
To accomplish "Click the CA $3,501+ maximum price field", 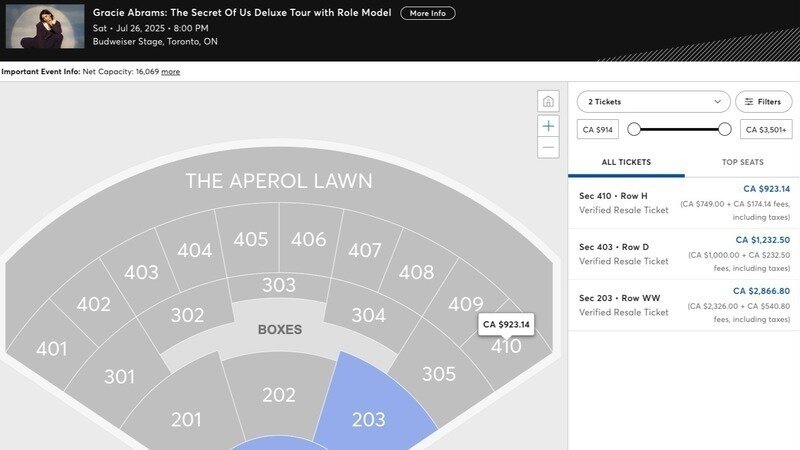I will [x=766, y=129].
